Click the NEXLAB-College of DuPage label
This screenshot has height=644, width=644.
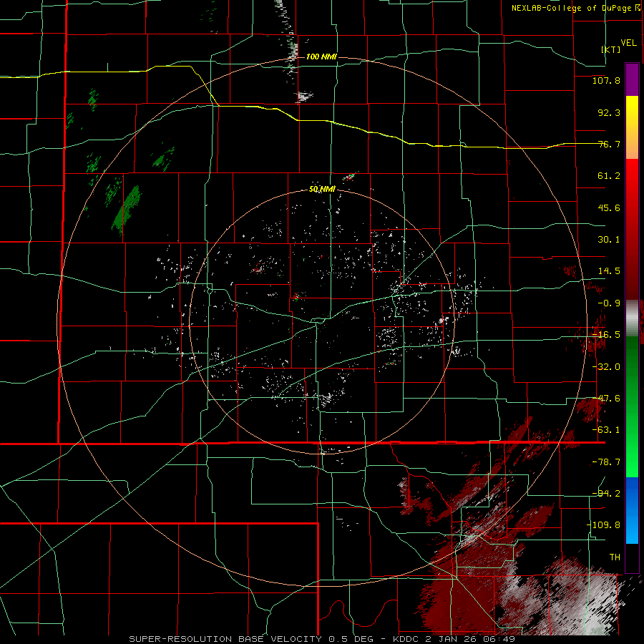tap(575, 8)
